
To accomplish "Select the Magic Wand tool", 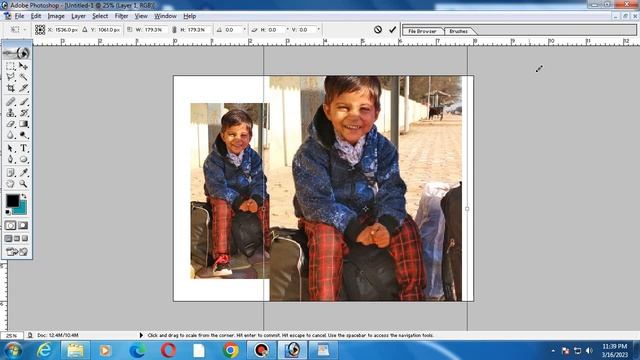I will tap(23, 77).
